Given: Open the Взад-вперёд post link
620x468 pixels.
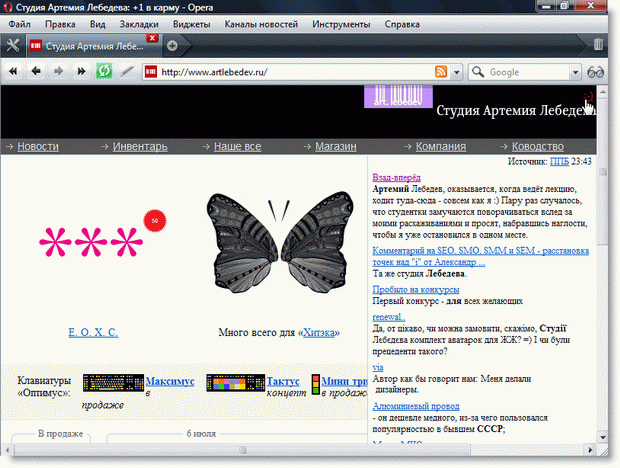Looking at the screenshot, I should click(x=397, y=177).
